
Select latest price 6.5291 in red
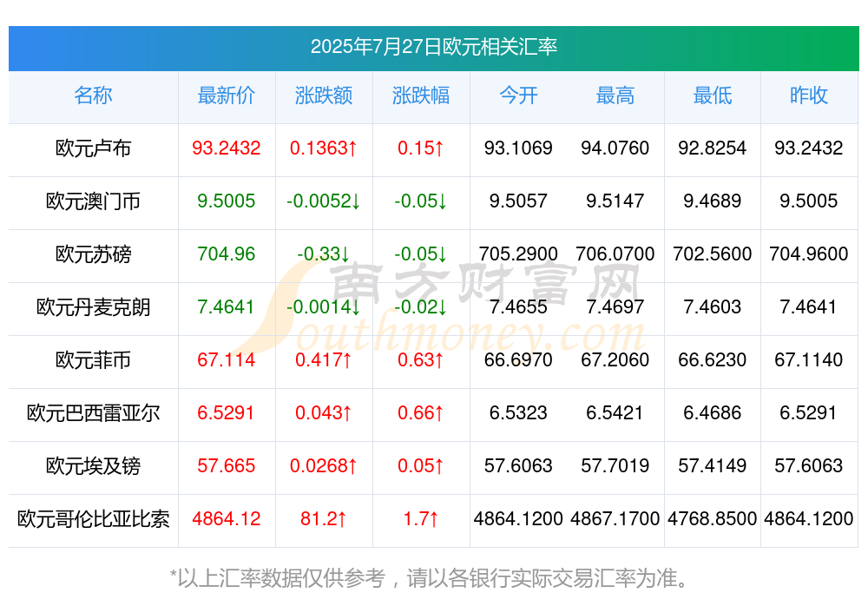pos(227,413)
